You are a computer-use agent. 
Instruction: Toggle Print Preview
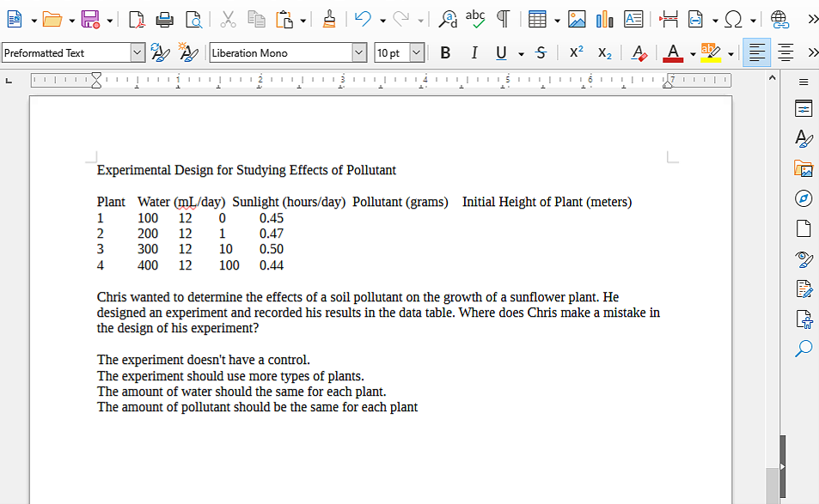coord(193,20)
